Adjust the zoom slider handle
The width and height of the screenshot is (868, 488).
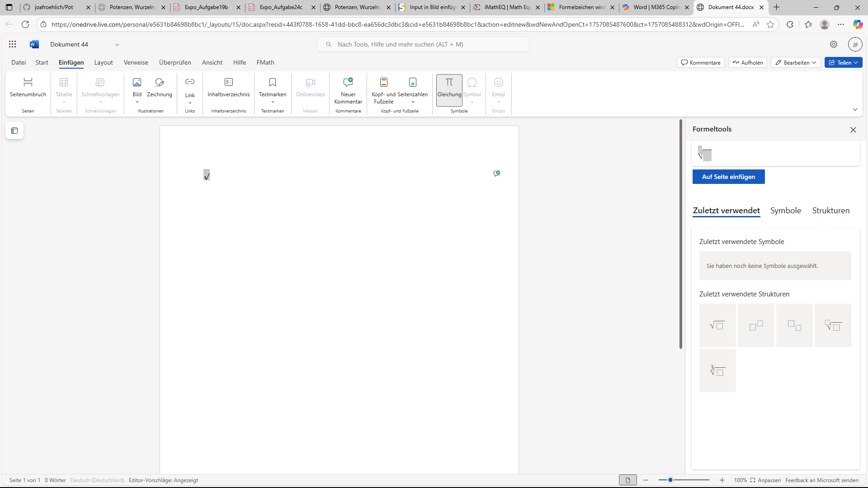click(x=670, y=480)
